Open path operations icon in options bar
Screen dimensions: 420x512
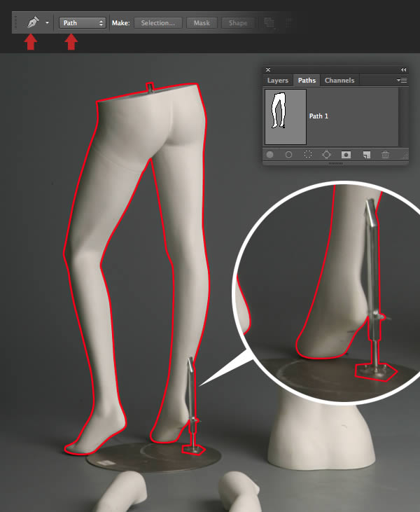coord(269,22)
